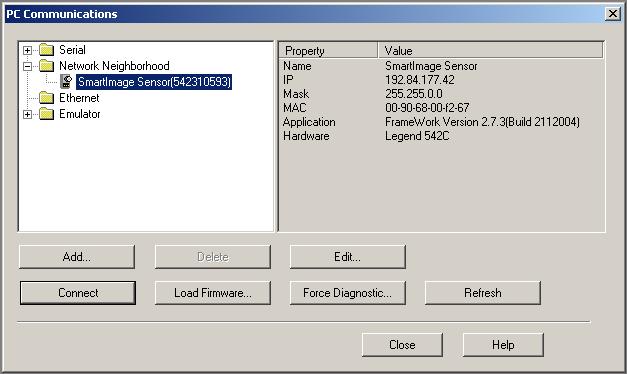The width and height of the screenshot is (627, 374).
Task: Expand the Serial tree node
Action: [x=27, y=50]
